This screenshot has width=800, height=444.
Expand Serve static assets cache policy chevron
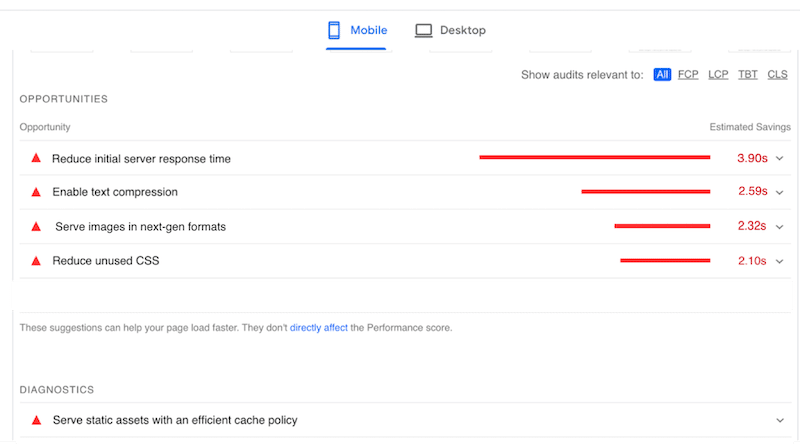point(780,421)
